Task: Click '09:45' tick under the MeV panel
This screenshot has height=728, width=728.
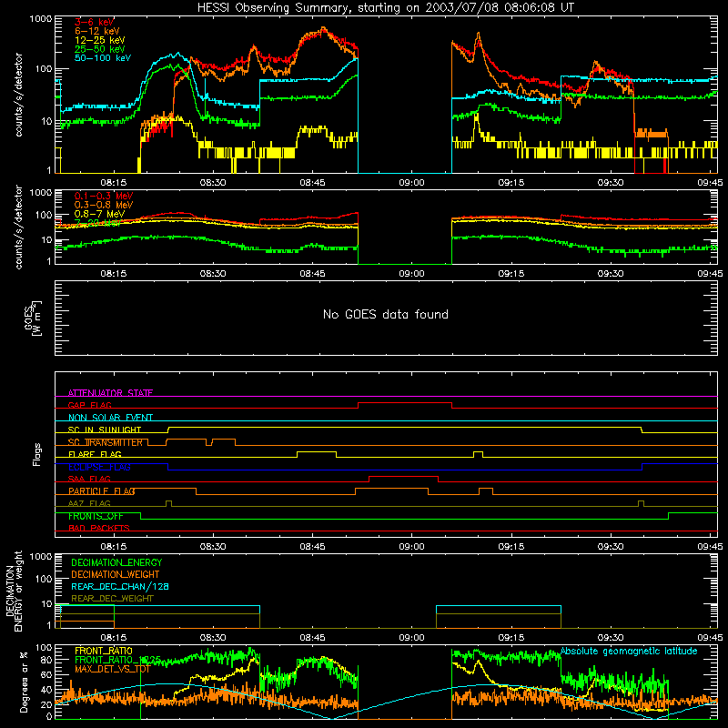Action: [x=710, y=274]
